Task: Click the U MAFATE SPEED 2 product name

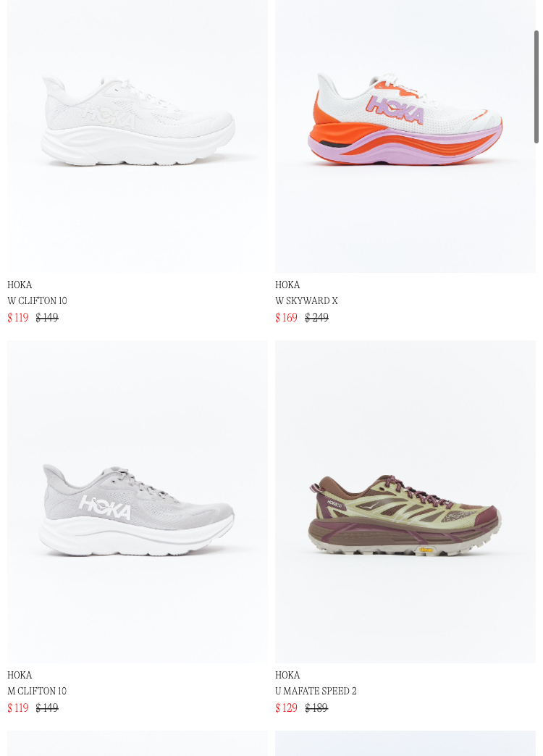Action: click(316, 691)
